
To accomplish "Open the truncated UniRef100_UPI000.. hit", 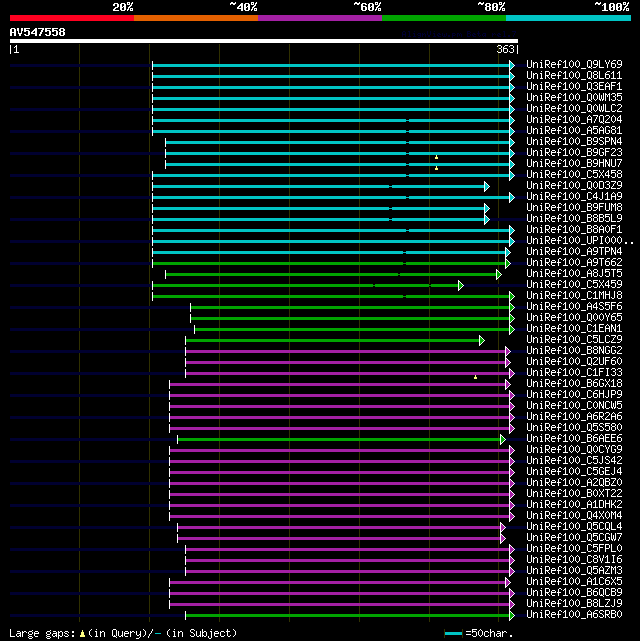I will pyautogui.click(x=580, y=241).
